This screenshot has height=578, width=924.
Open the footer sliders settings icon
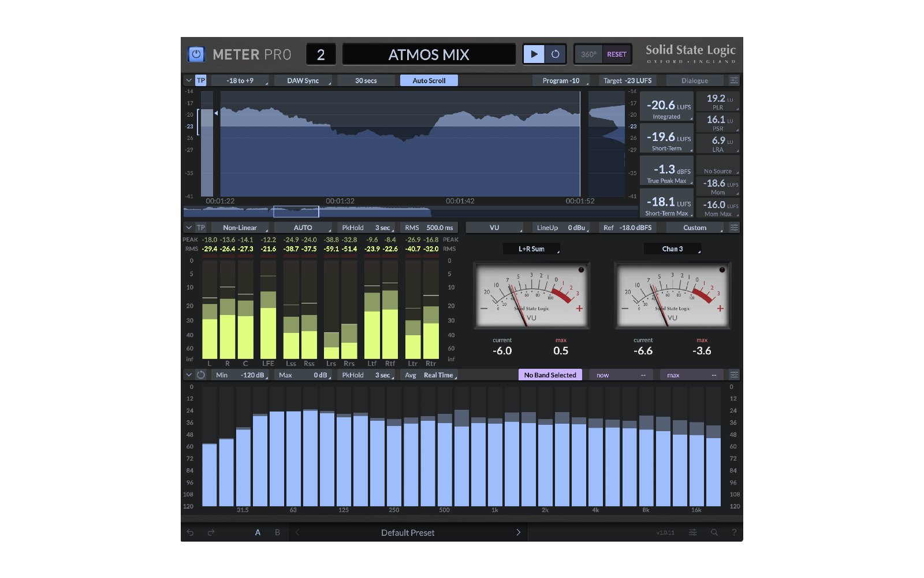(x=692, y=532)
